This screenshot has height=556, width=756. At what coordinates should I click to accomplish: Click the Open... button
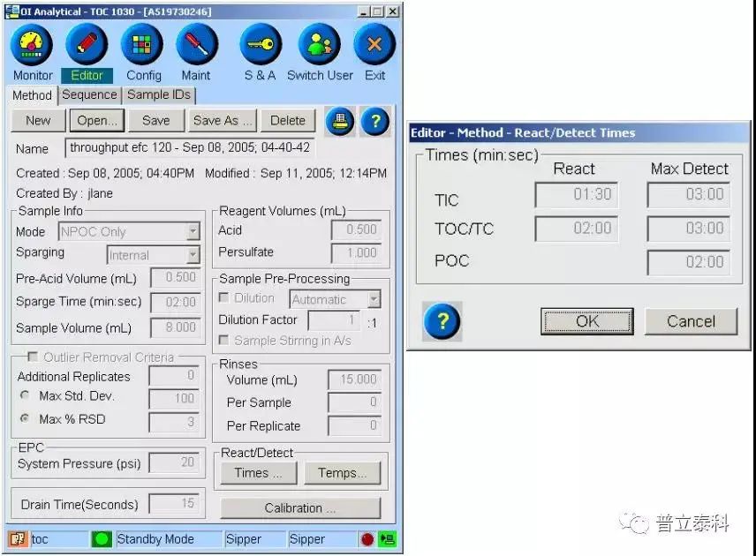[97, 120]
